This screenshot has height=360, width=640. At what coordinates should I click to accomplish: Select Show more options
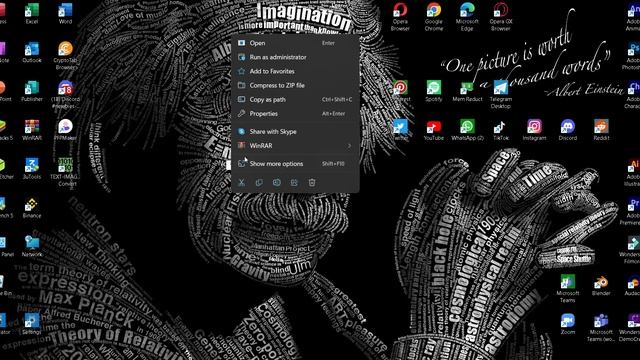[295, 164]
